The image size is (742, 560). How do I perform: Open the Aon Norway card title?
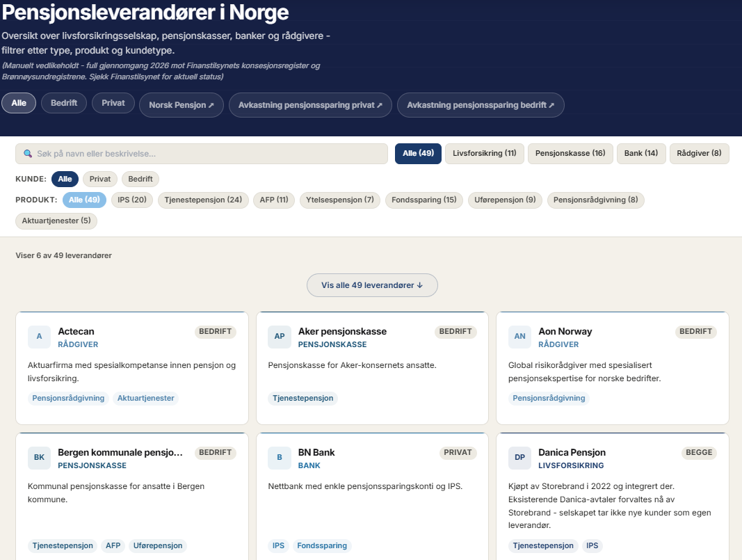[x=565, y=331]
